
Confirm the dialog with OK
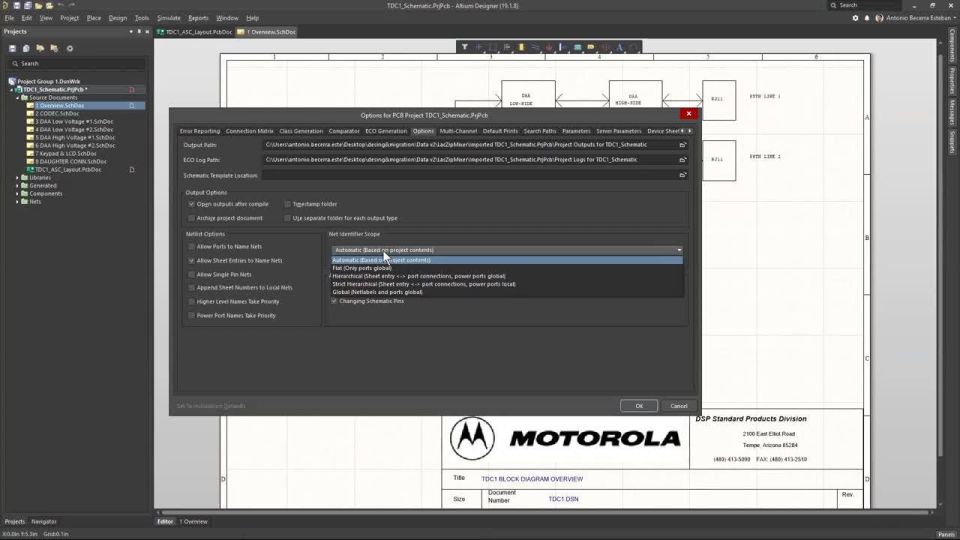[x=639, y=406]
